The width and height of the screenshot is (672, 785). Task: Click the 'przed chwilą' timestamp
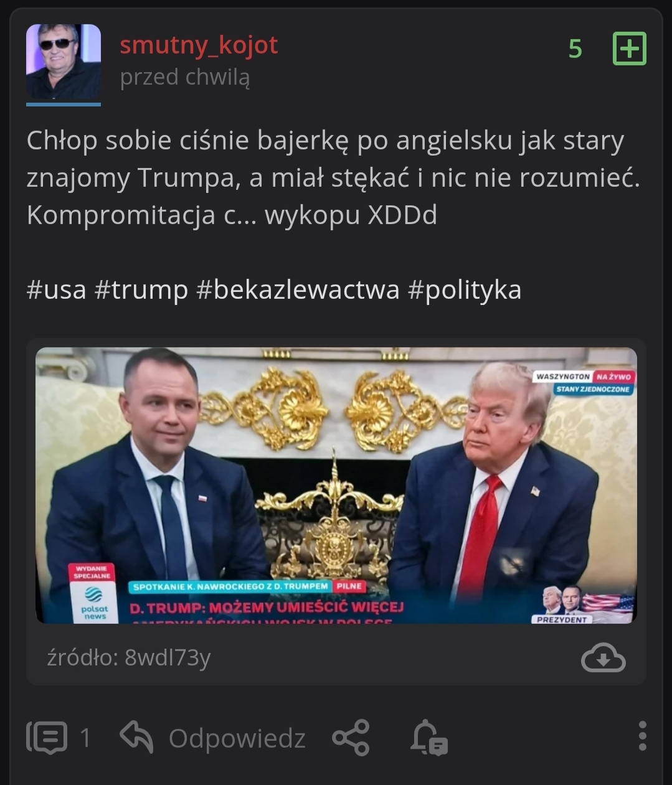click(185, 77)
